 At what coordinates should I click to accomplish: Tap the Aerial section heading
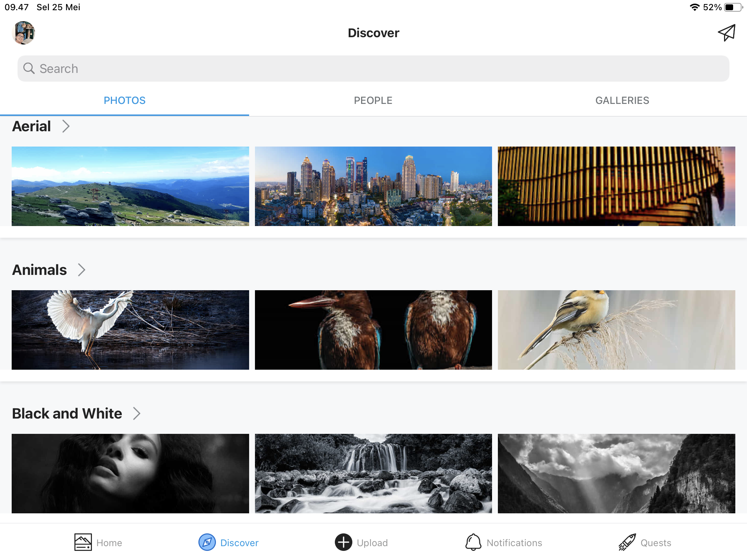(31, 127)
